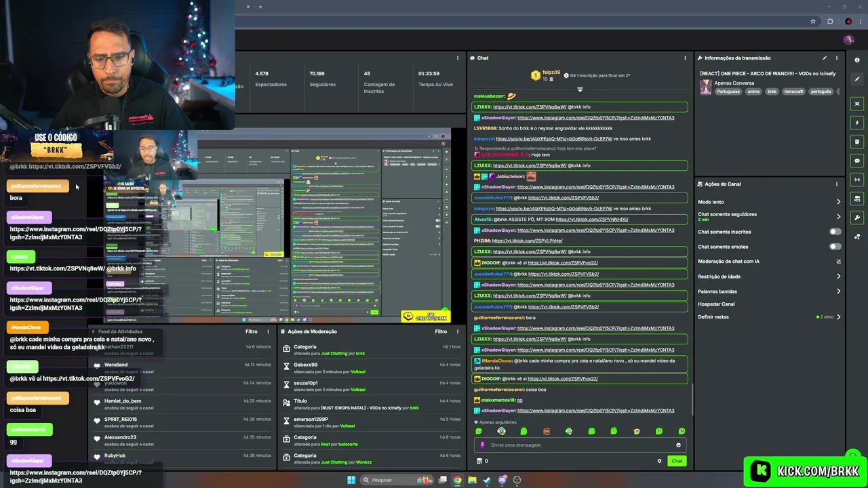Toggle Chat somente emotes switch

(x=835, y=247)
